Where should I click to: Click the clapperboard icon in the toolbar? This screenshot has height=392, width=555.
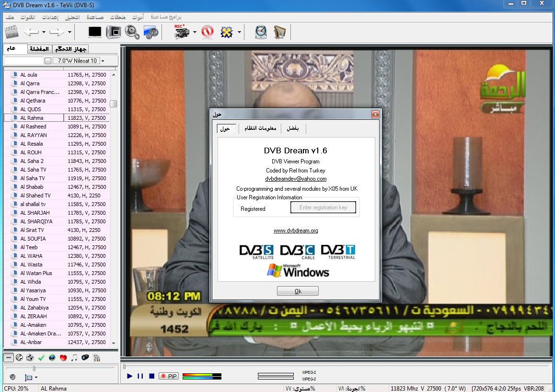click(12, 32)
